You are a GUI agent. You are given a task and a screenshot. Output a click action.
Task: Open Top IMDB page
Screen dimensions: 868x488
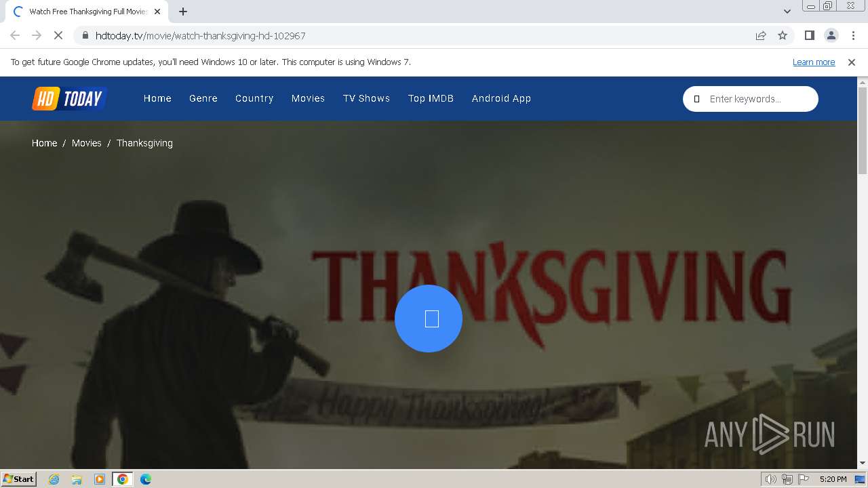[x=431, y=98]
